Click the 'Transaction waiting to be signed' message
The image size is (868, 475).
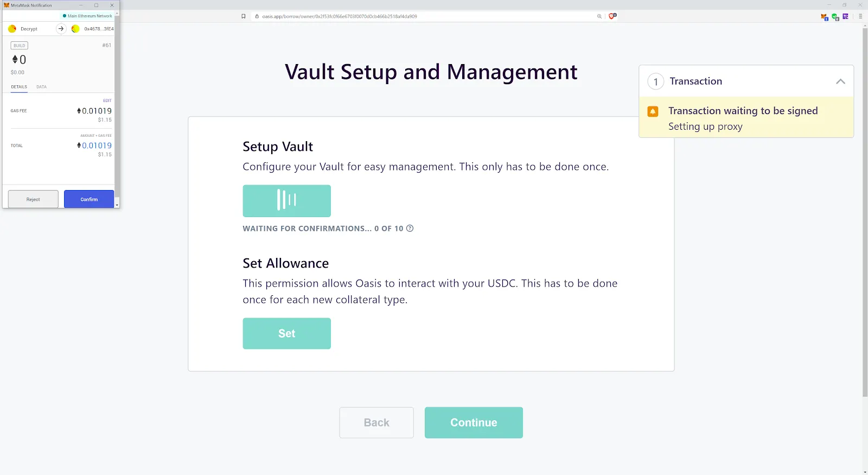pyautogui.click(x=743, y=111)
